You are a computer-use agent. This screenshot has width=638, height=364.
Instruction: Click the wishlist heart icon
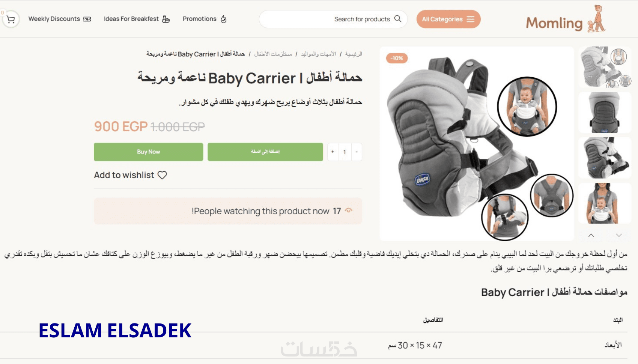162,175
